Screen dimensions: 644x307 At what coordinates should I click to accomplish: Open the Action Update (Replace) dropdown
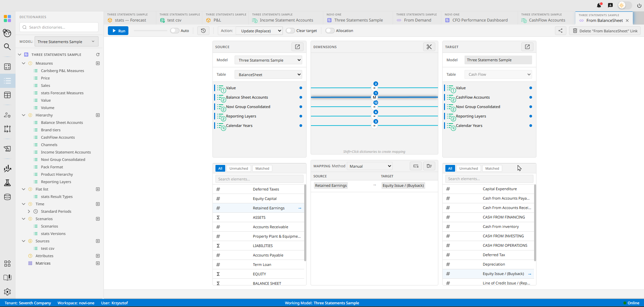pos(259,31)
